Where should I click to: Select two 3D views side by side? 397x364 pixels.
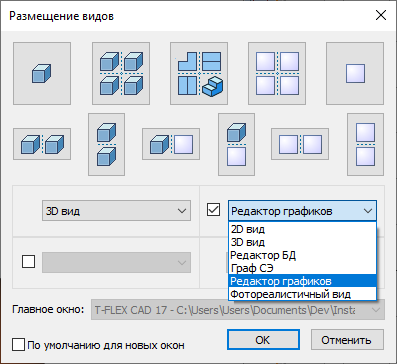pos(42,144)
